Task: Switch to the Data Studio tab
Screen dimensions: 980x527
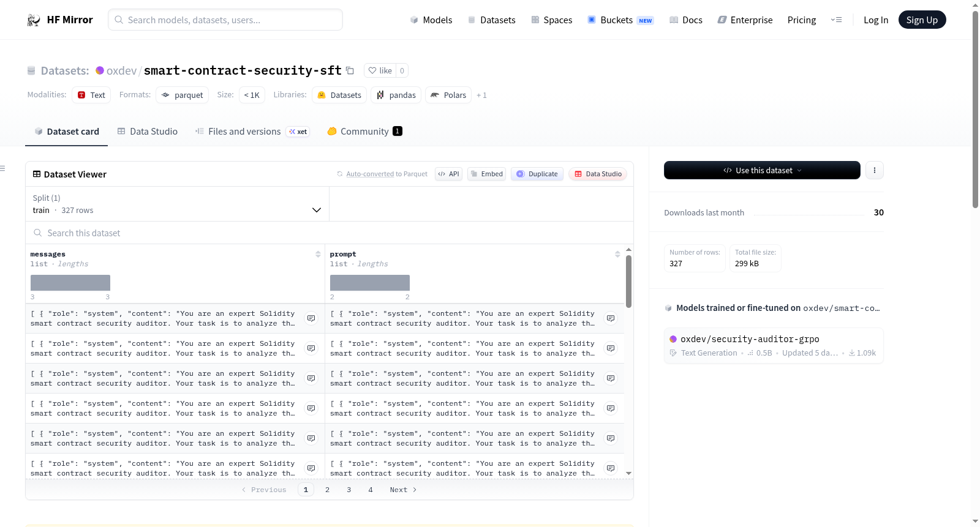Action: (148, 132)
